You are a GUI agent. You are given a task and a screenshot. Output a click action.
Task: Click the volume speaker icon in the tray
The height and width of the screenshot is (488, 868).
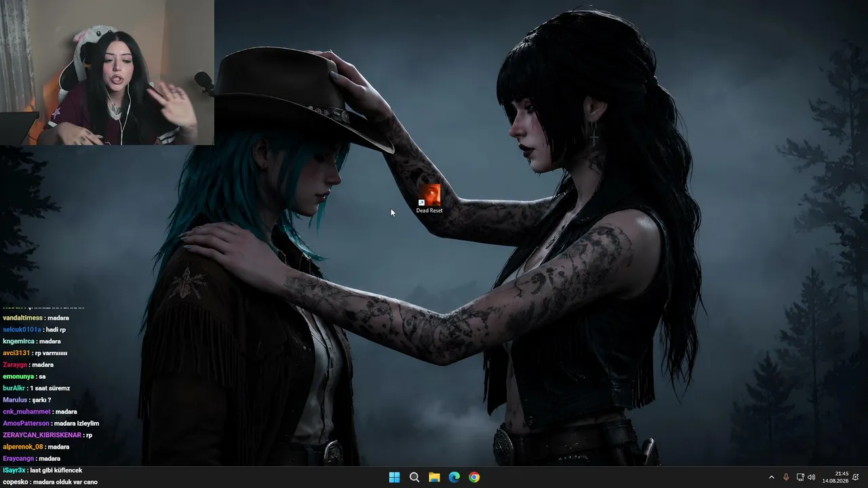812,477
